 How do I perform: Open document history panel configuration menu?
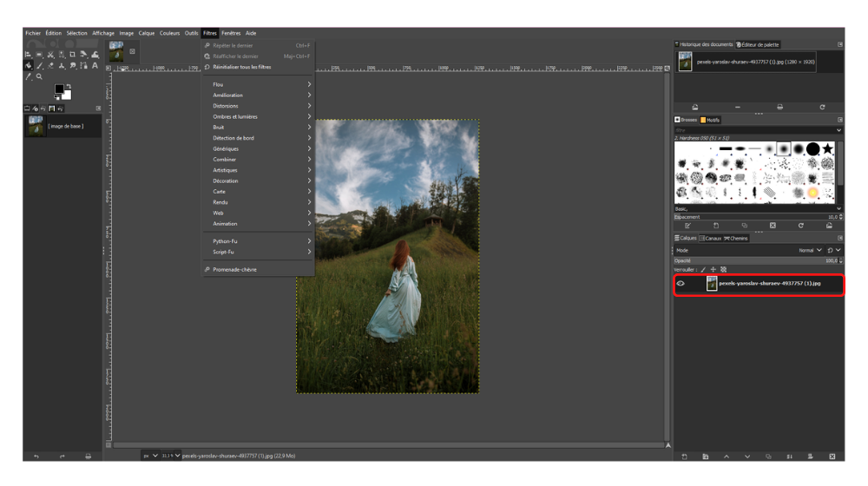[x=839, y=44]
